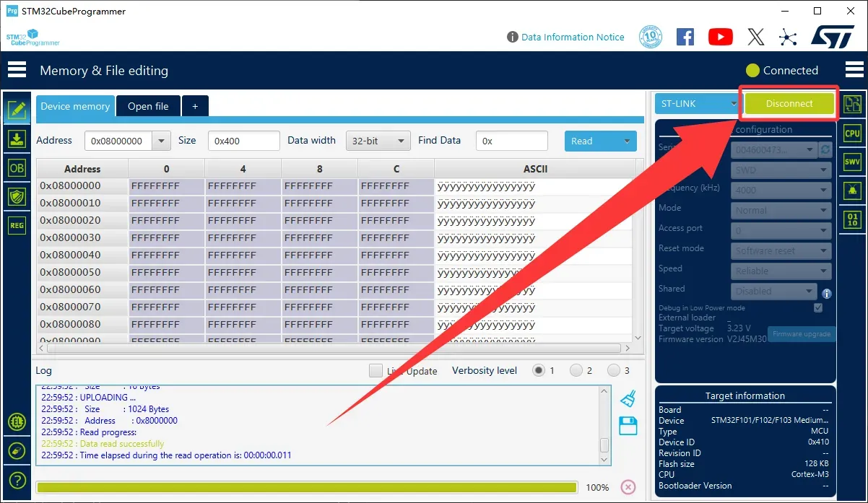Click the green progress bar

(306, 488)
